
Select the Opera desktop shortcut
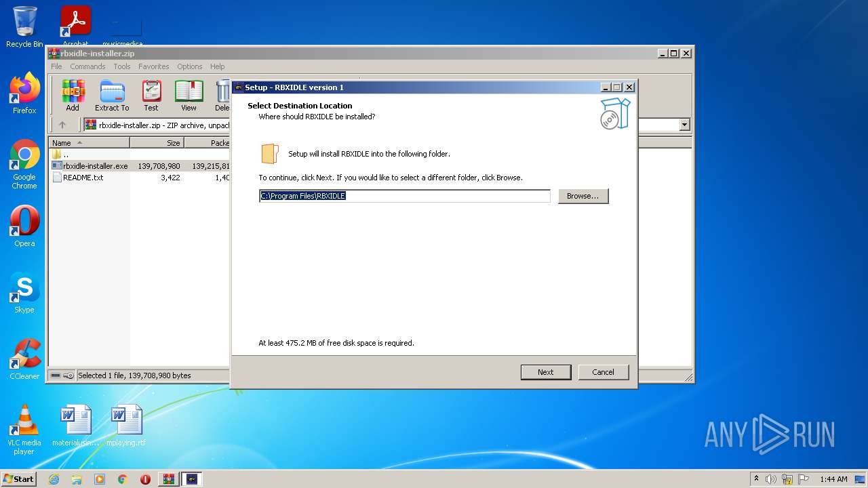click(x=24, y=226)
